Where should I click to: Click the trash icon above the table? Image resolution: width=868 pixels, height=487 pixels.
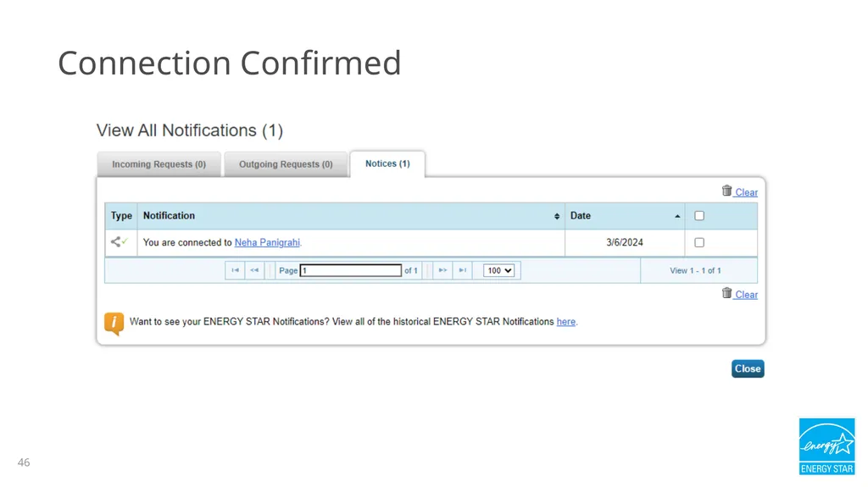click(726, 191)
